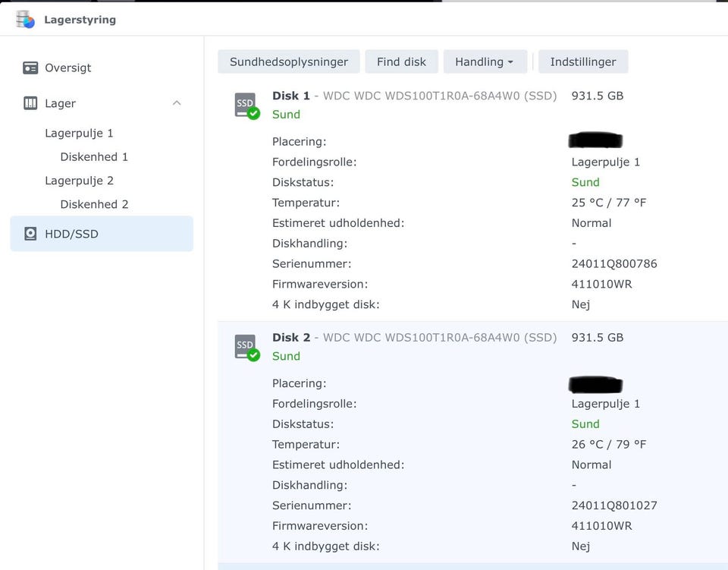Go to the Oversigt page
Screen dimensions: 728x570
(67, 68)
